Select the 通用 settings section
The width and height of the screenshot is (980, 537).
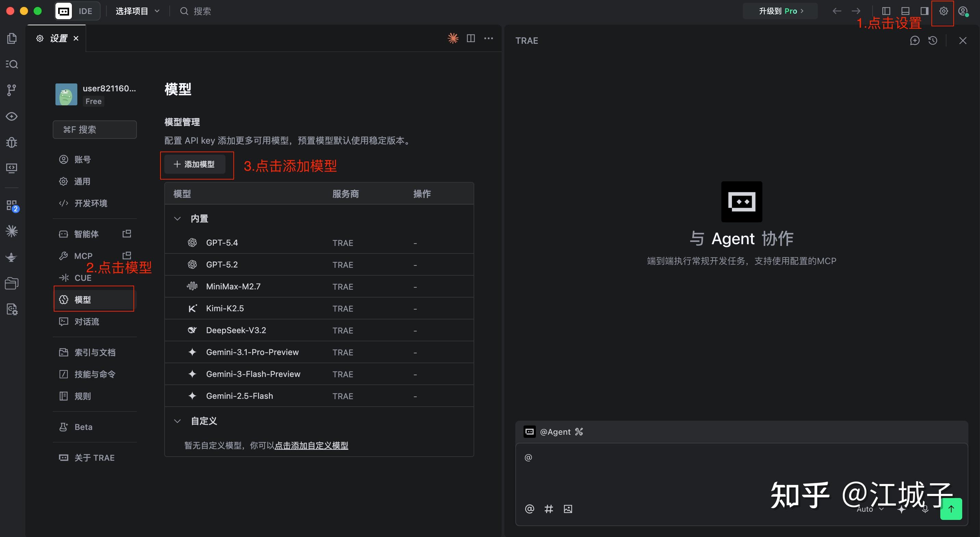(94, 181)
